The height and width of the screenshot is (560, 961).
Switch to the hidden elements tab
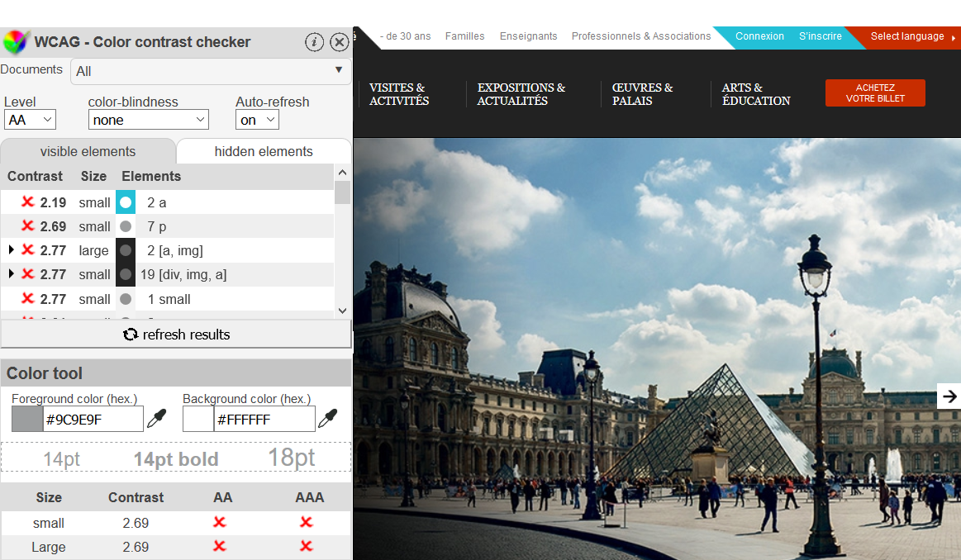coord(264,151)
